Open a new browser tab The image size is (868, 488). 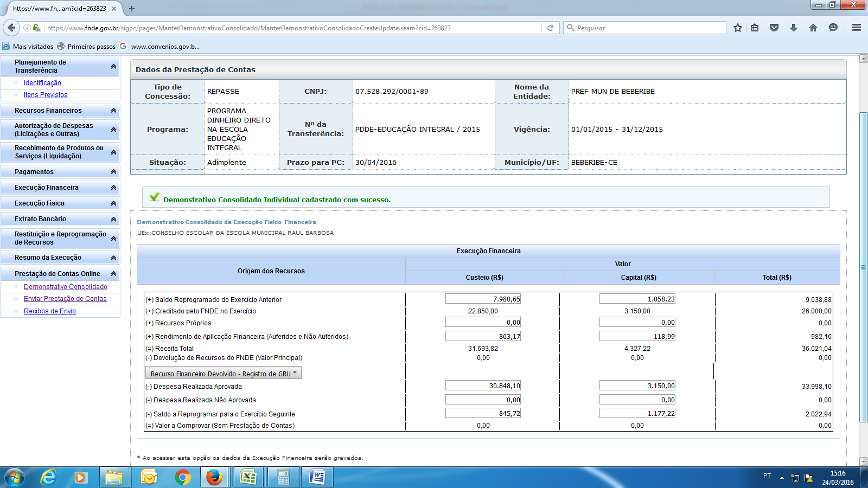[x=132, y=9]
